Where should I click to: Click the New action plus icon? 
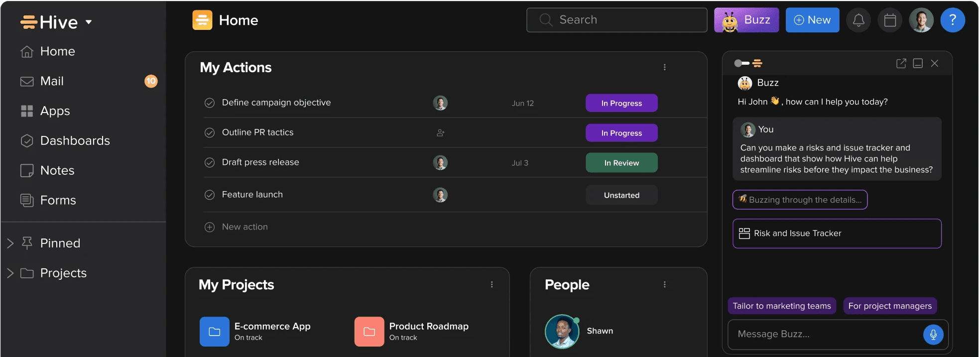click(x=210, y=227)
